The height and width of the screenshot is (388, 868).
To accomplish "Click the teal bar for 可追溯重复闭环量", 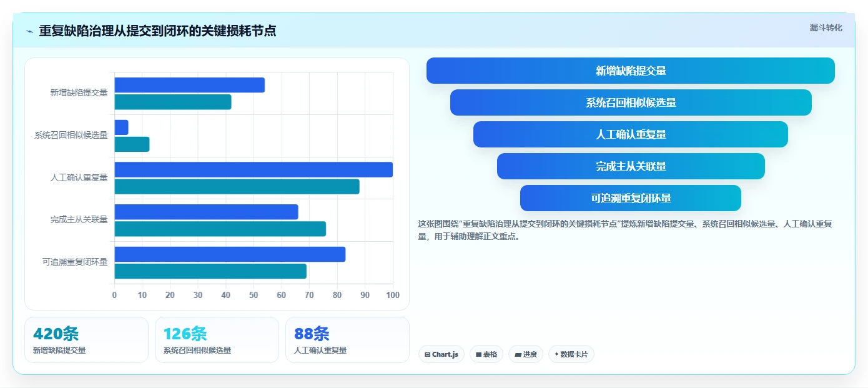I will [x=210, y=271].
